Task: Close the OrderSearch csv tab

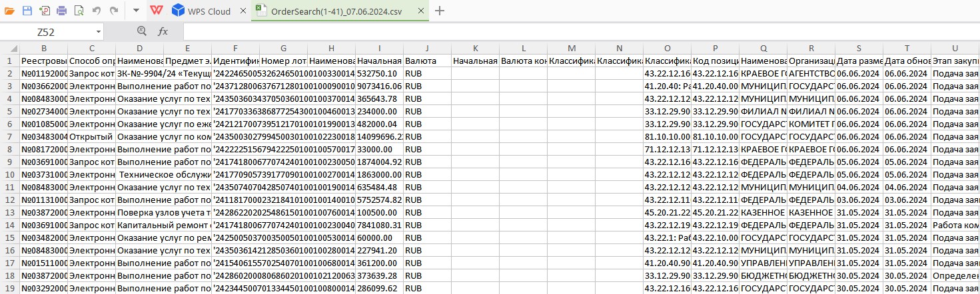Action: [421, 11]
